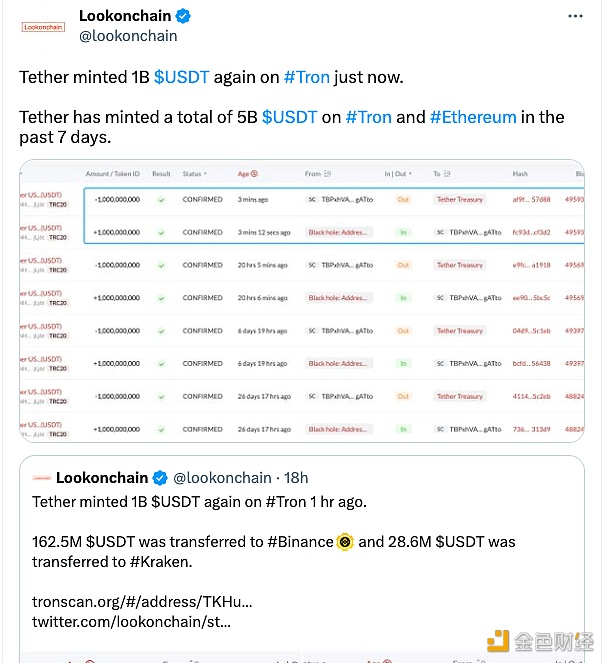605x663 pixels.
Task: Open the tronscan.org link in quoted tweet
Action: pyautogui.click(x=142, y=602)
